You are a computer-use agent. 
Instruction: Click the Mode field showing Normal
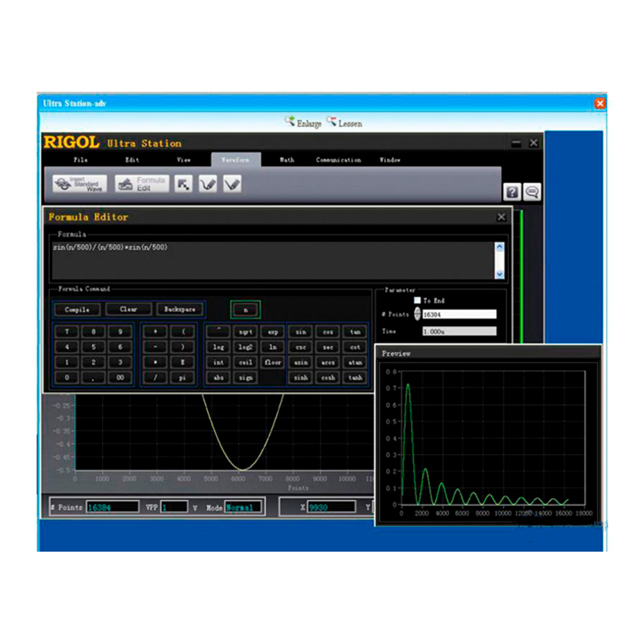tap(243, 507)
